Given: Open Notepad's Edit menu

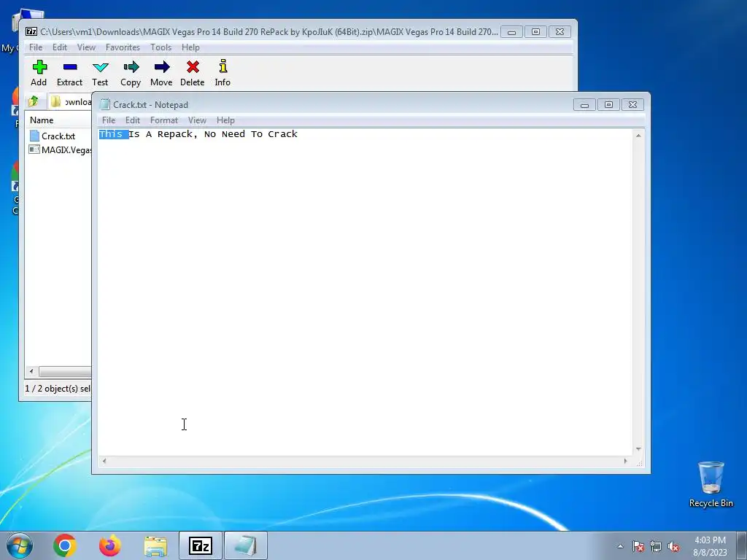Looking at the screenshot, I should 133,120.
